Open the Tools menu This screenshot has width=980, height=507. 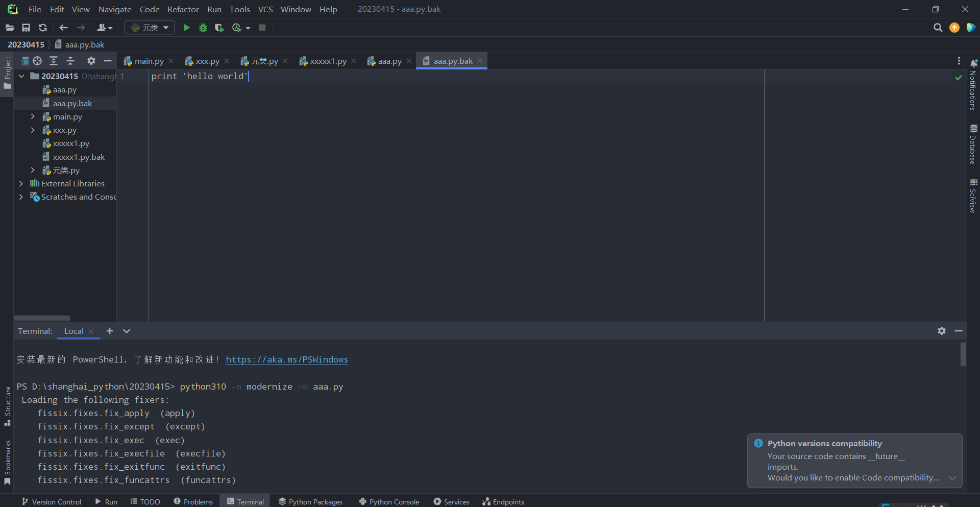(239, 9)
